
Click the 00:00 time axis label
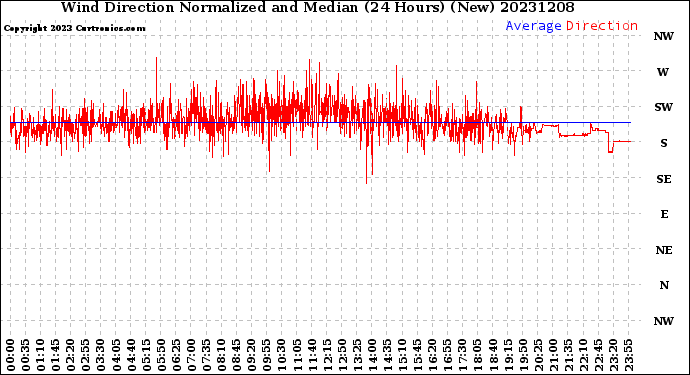pos(11,355)
